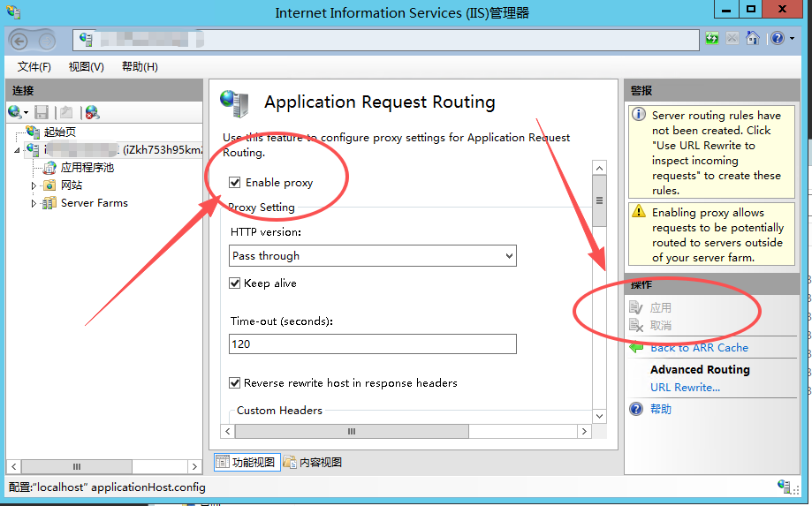Screen dimensions: 812x506
Task: Click the connections pane scroll right arrow
Action: coord(194,466)
